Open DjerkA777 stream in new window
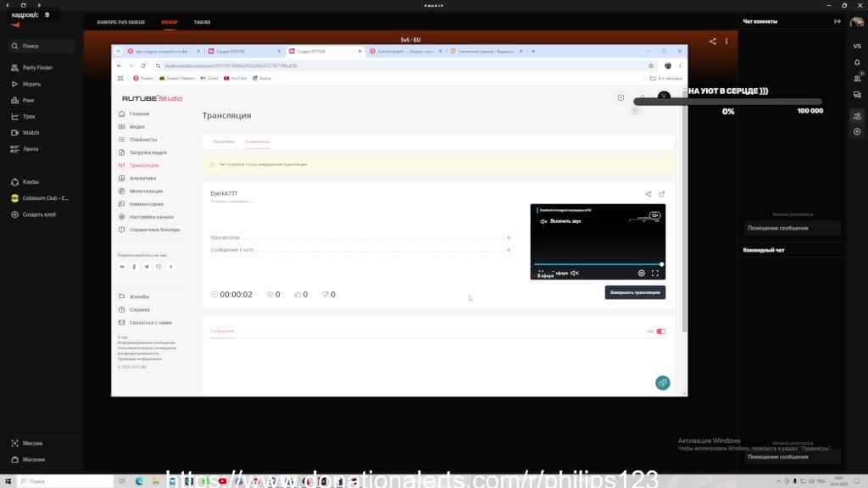868x488 pixels. [x=661, y=194]
